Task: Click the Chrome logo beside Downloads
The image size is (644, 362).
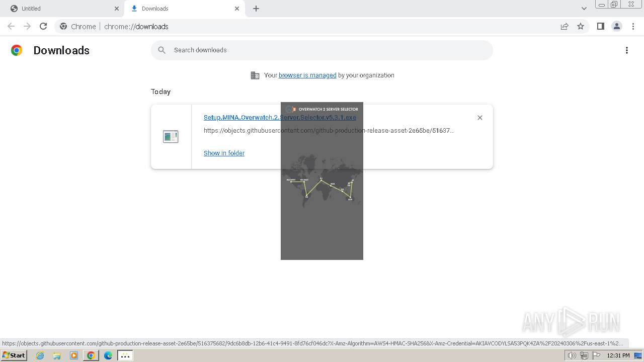Action: 17,50
